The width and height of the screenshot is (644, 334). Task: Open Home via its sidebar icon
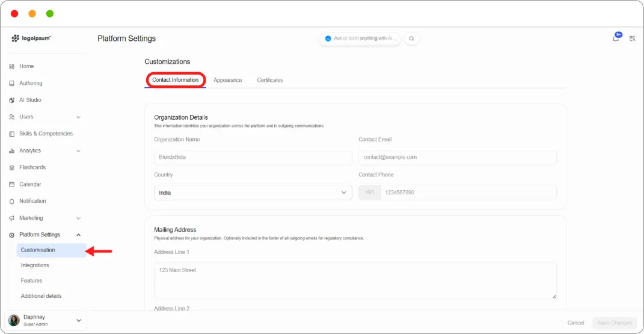[11, 67]
